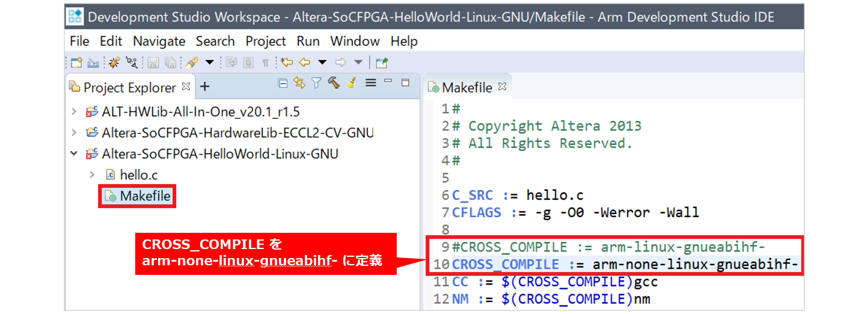
Task: Toggle show whitespace characters pilcrow icon
Action: (265, 63)
